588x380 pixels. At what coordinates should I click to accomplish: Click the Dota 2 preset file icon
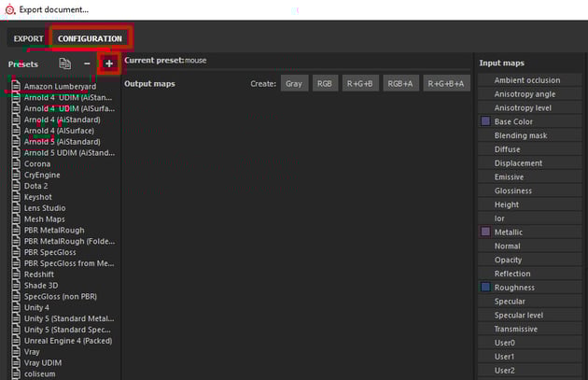16,186
